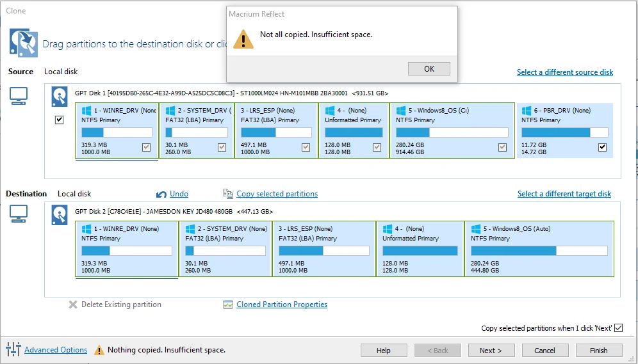
Task: Click the Delete Existing partition X icon
Action: pos(73,305)
